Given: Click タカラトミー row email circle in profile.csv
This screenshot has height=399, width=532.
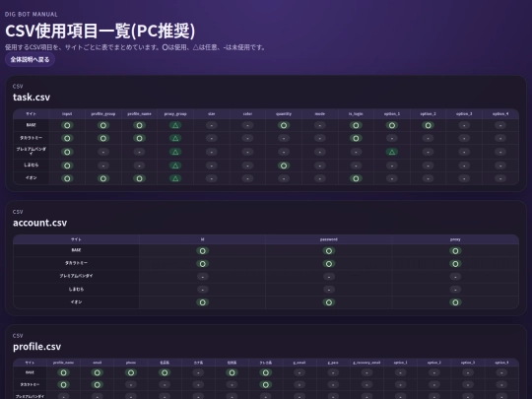Looking at the screenshot, I should [x=97, y=385].
